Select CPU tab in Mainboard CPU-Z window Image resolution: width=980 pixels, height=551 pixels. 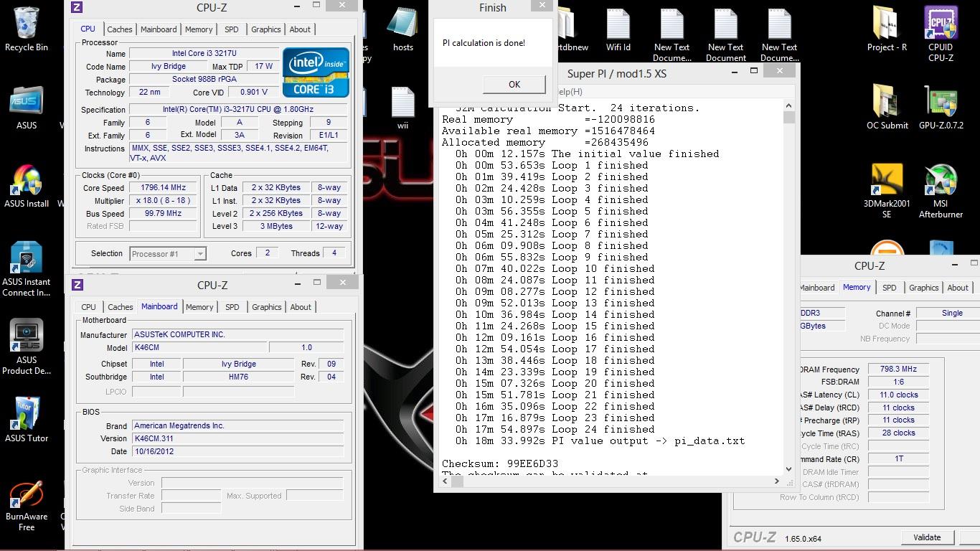click(88, 307)
